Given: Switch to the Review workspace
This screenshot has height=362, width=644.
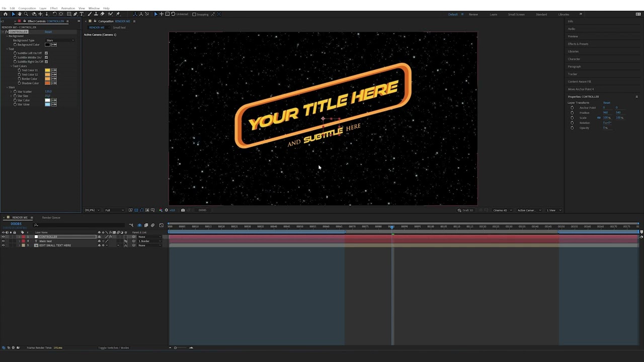Looking at the screenshot, I should click(x=473, y=14).
